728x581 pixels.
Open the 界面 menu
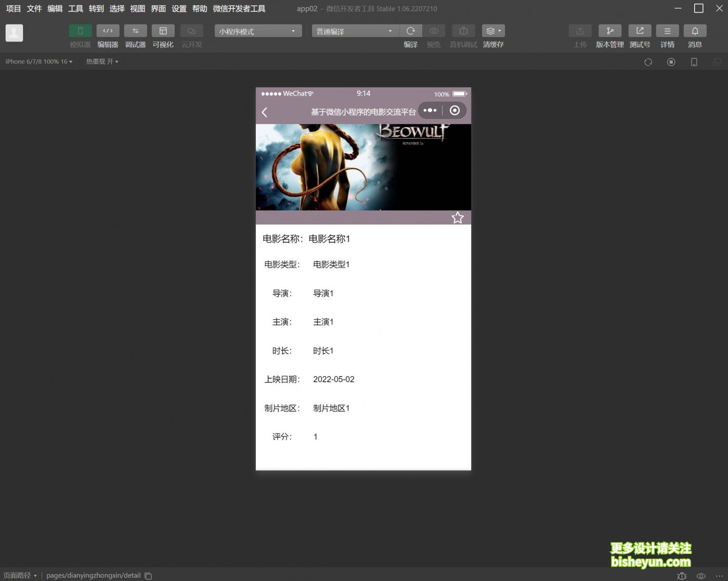pyautogui.click(x=159, y=9)
